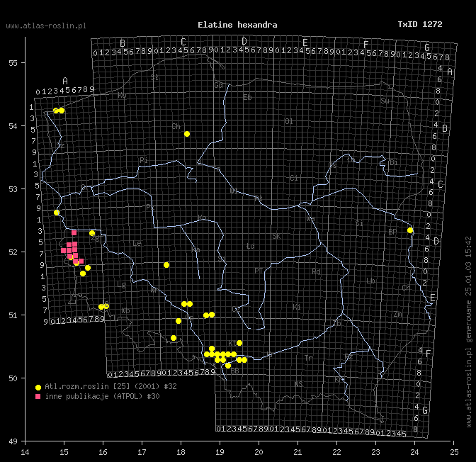Click the '17' longitude axis label
Viewport: 476px width, 462px height.
pos(142,452)
